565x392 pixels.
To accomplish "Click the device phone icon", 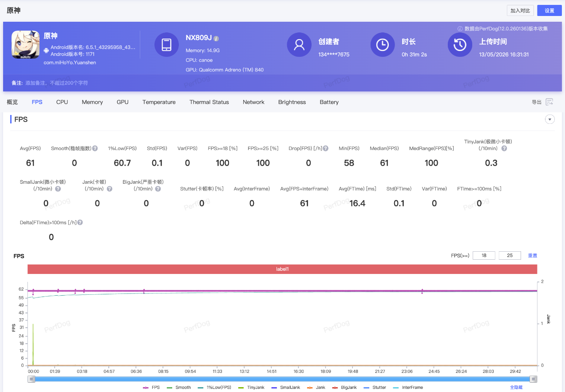I will [x=166, y=44].
